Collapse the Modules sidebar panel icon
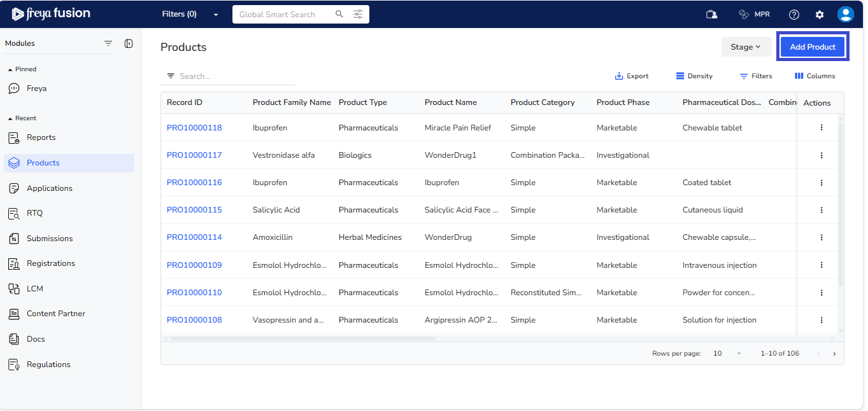868x411 pixels. pyautogui.click(x=129, y=43)
